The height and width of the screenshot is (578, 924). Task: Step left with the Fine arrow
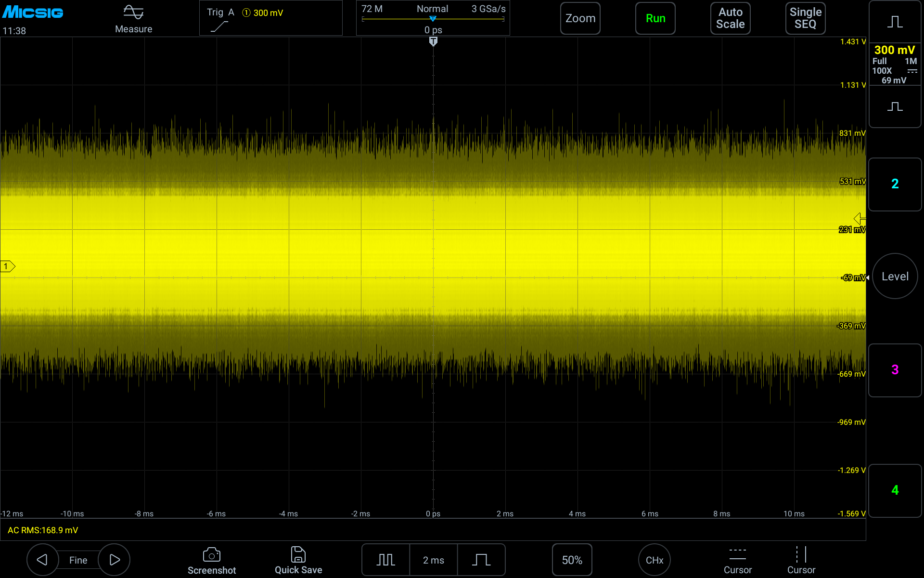click(x=42, y=560)
